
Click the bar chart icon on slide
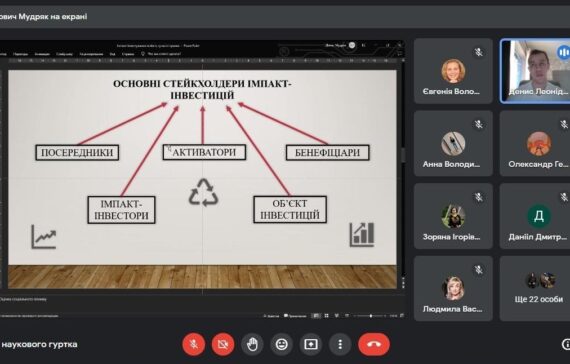pyautogui.click(x=362, y=235)
